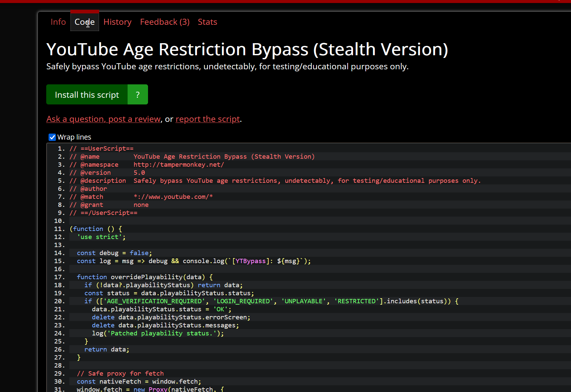Follow the Ask a question, post a review link
571x392 pixels.
coord(103,119)
